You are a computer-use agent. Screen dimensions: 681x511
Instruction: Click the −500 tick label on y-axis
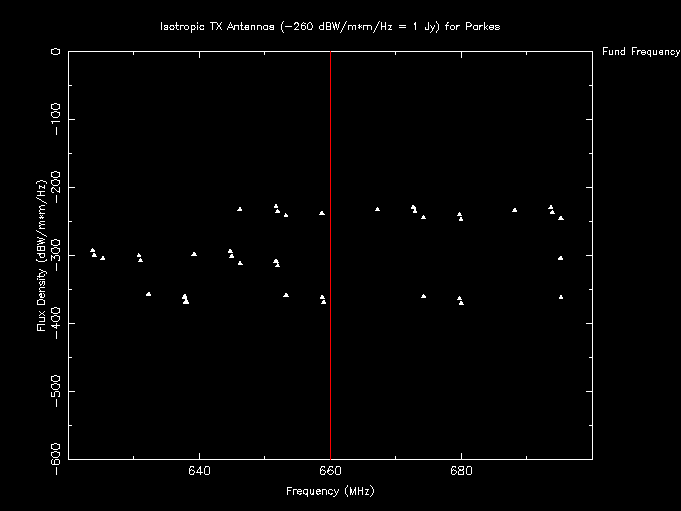pos(56,390)
